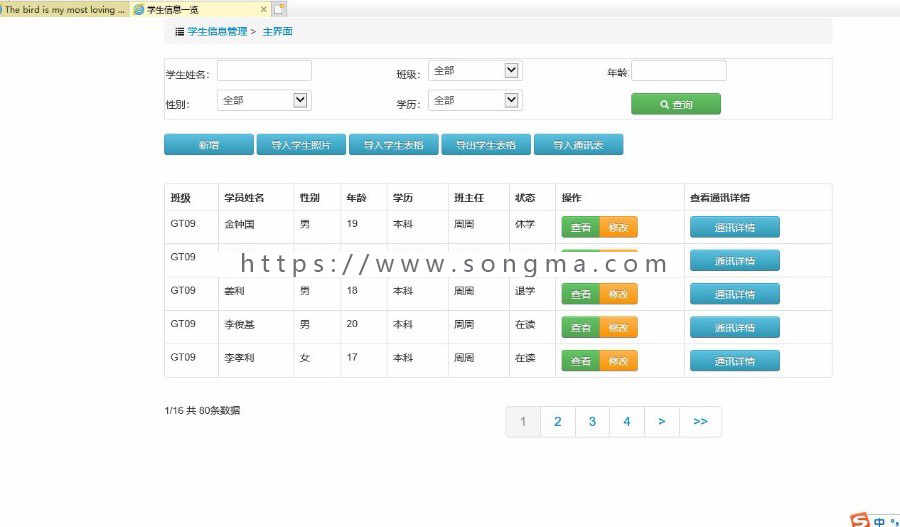
Task: Click the "1/16 共 80条数据" record count text
Action: (x=202, y=410)
